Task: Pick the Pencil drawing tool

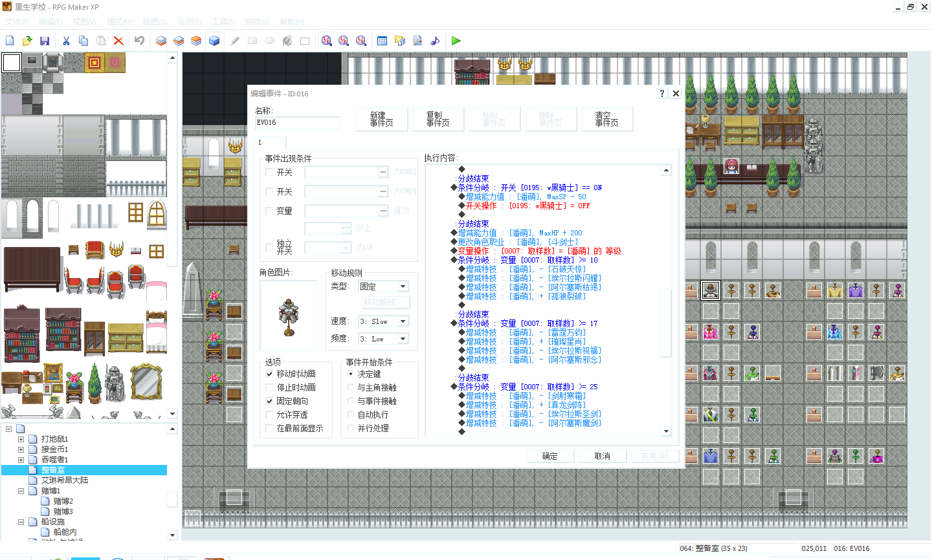Action: 235,41
